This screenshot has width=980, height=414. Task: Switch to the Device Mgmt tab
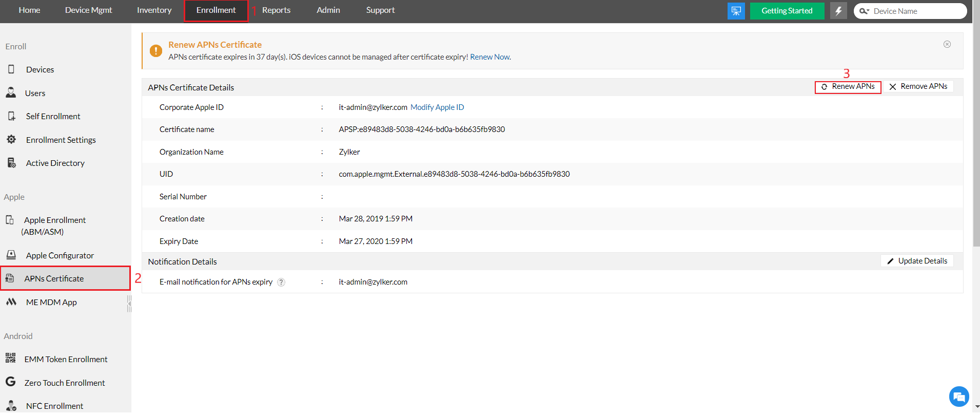click(x=89, y=10)
